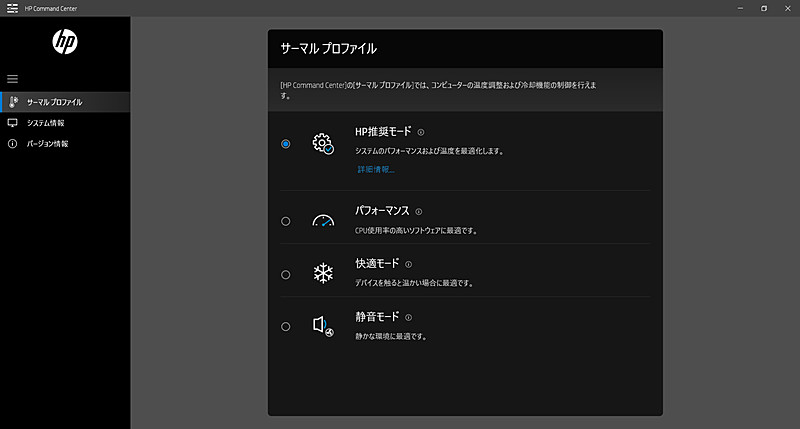This screenshot has height=429, width=800.
Task: Click the gear icon for HP推奨モード
Action: pos(323,144)
